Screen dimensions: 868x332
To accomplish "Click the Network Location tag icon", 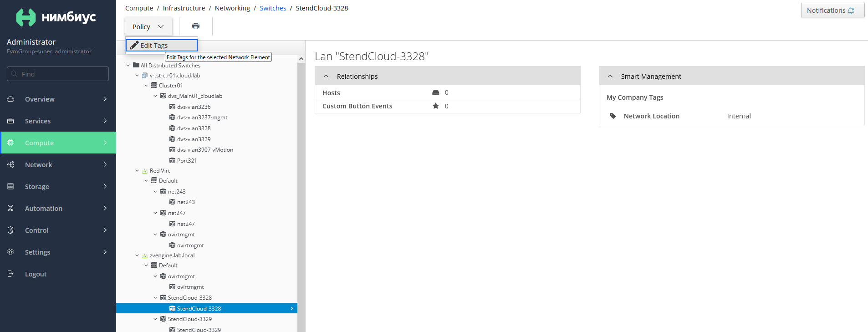I will [613, 116].
